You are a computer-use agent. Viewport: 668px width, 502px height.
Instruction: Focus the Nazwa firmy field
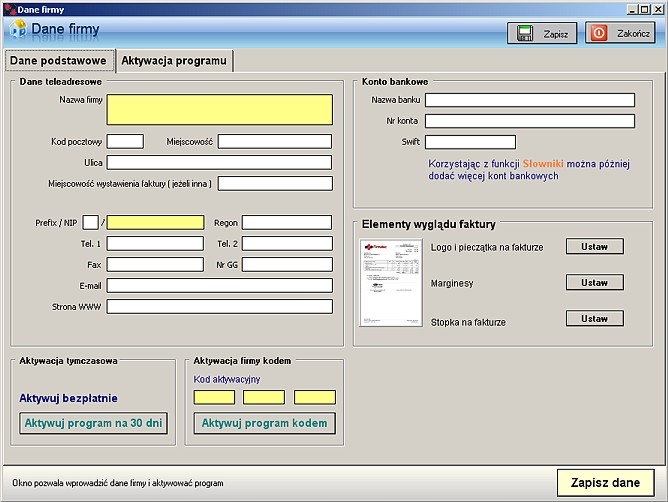219,109
